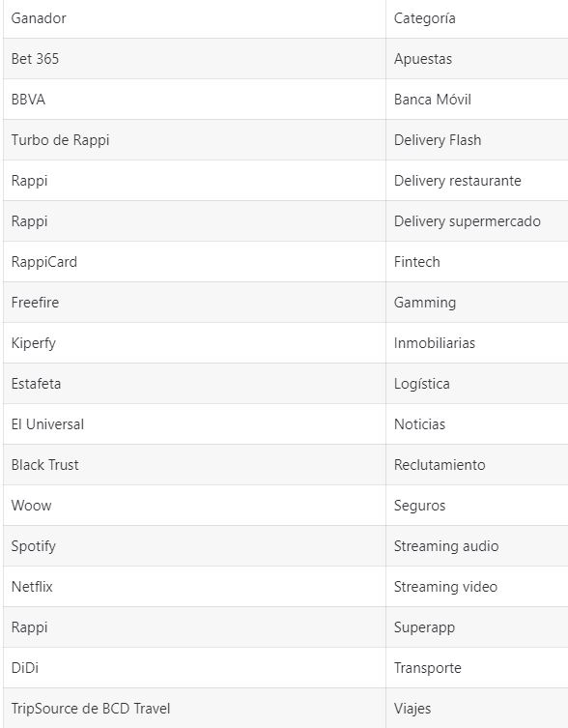Click the Woow cell
This screenshot has height=728, width=568.
pyautogui.click(x=194, y=505)
